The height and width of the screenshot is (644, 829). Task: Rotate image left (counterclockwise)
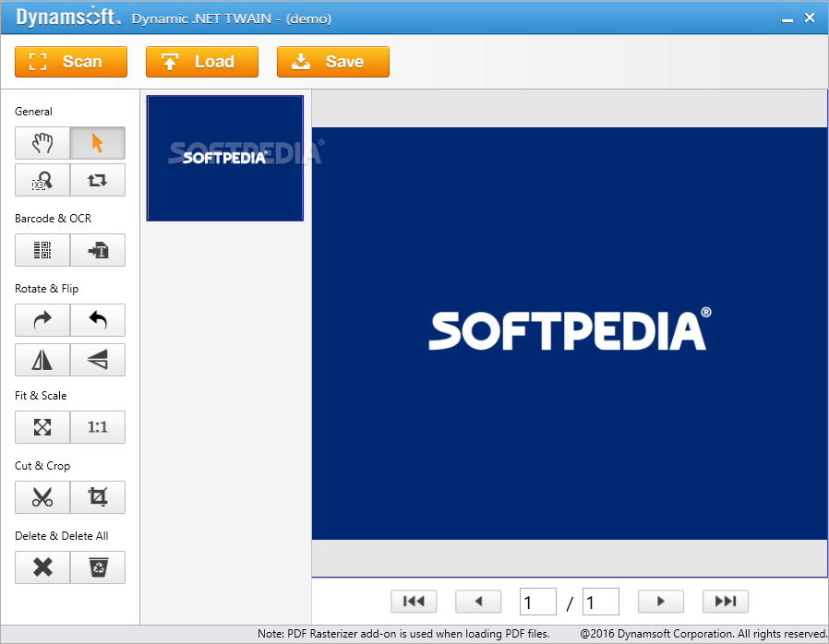click(x=98, y=320)
